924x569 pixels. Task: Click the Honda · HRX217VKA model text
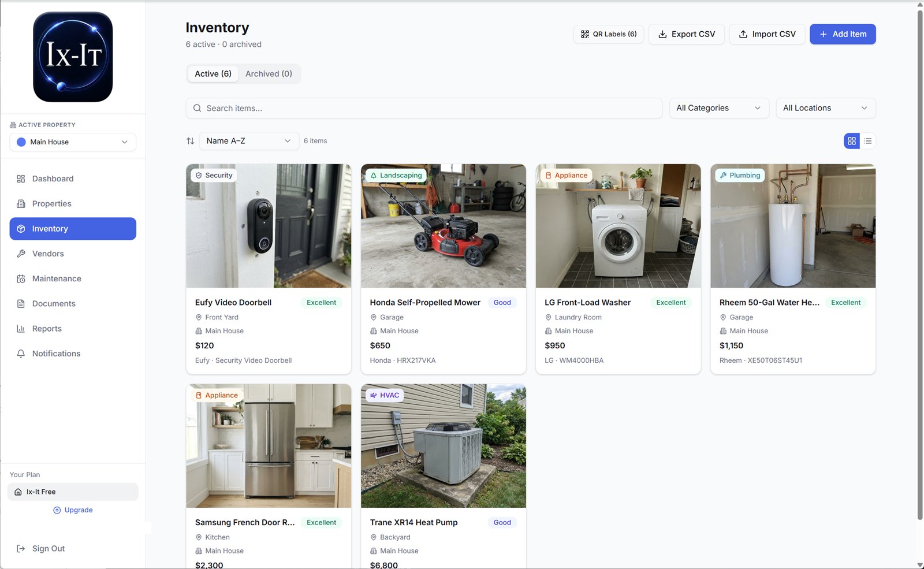coord(403,360)
